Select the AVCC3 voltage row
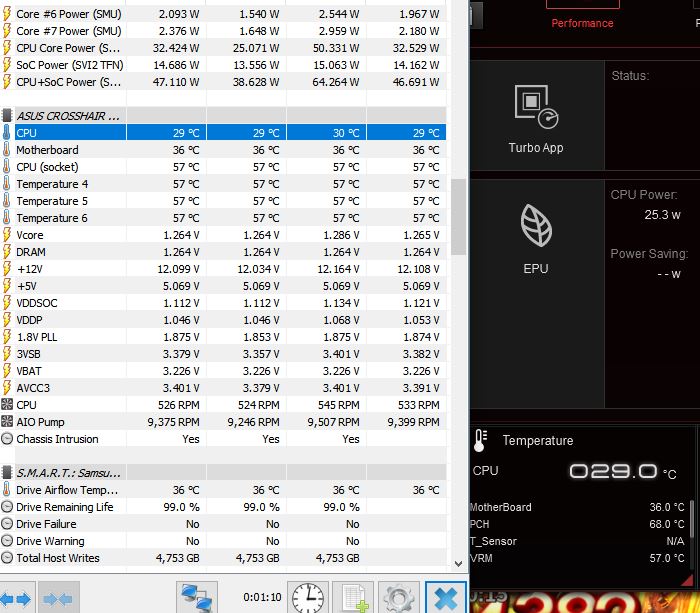Viewport: 700px width, 613px height. [223, 388]
